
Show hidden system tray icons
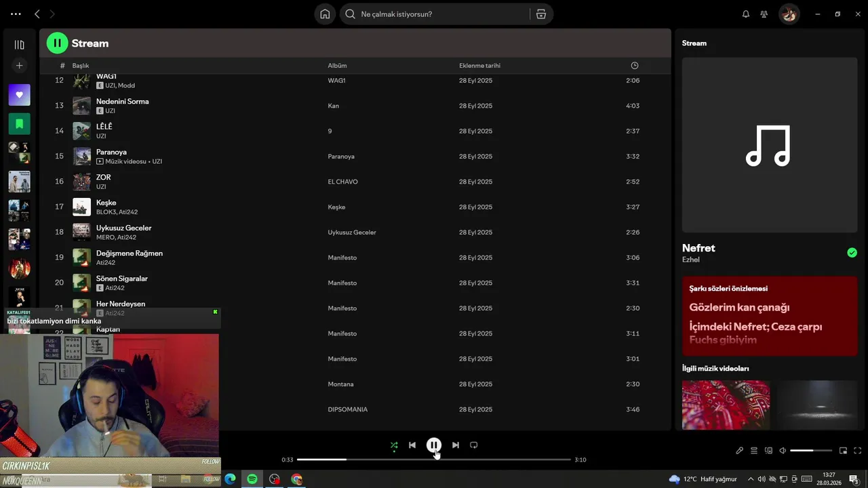tap(750, 479)
